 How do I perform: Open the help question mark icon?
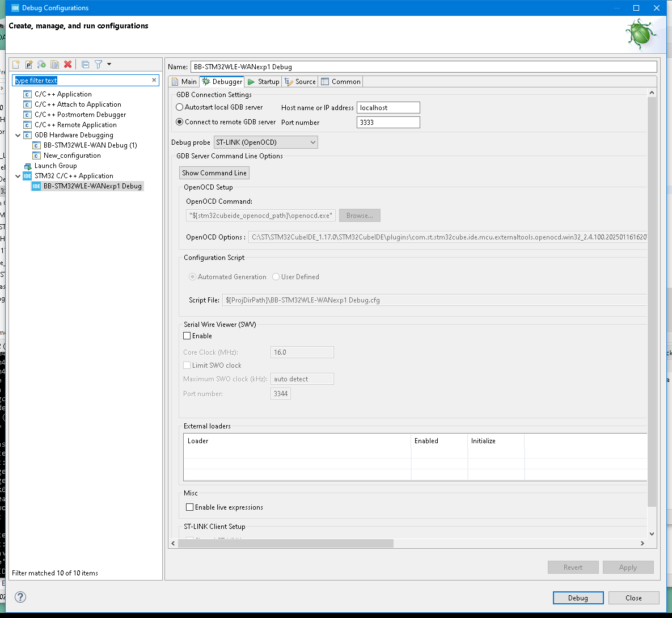coord(20,597)
